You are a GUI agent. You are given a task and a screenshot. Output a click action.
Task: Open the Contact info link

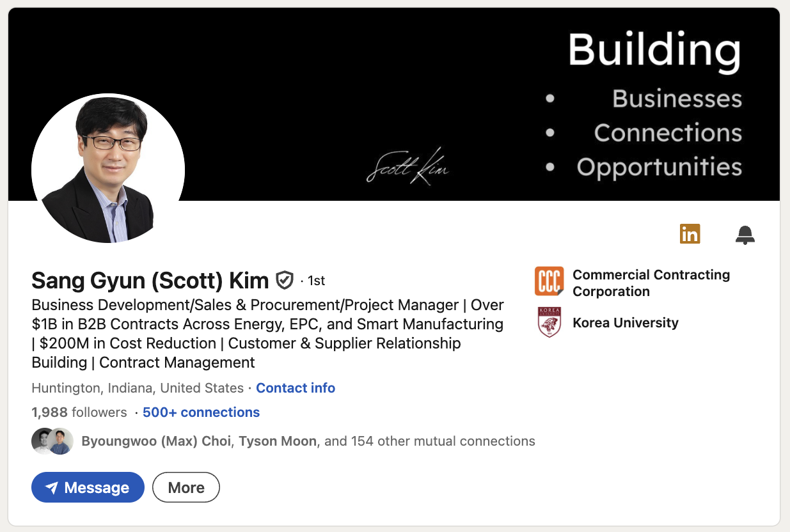pos(296,388)
